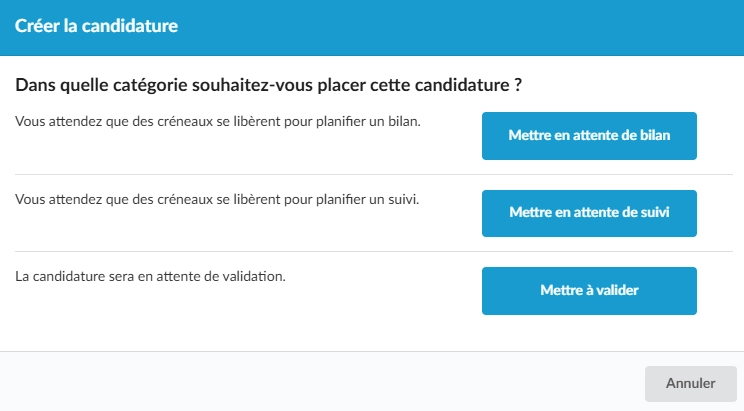Screen dimensions: 744x411
Task: Click the text 'La candidature sera en attente de validation'
Action: [150, 276]
